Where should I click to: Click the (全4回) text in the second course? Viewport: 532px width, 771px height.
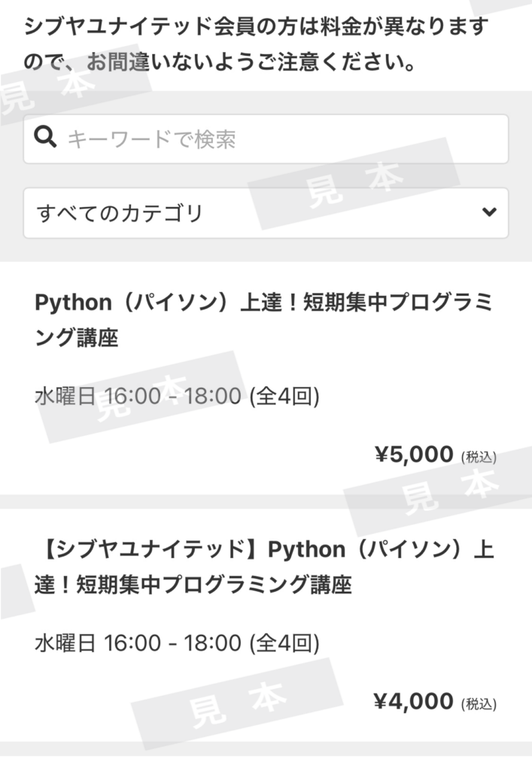point(284,643)
